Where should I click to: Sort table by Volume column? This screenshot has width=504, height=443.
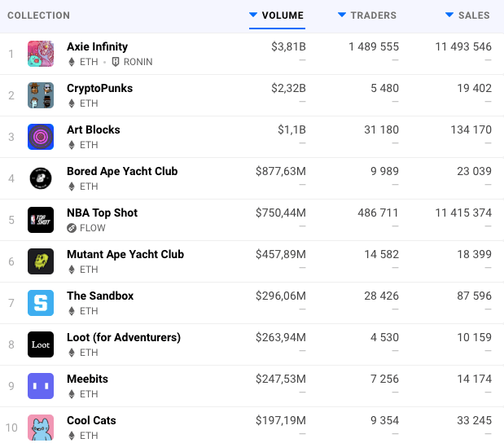tap(277, 15)
